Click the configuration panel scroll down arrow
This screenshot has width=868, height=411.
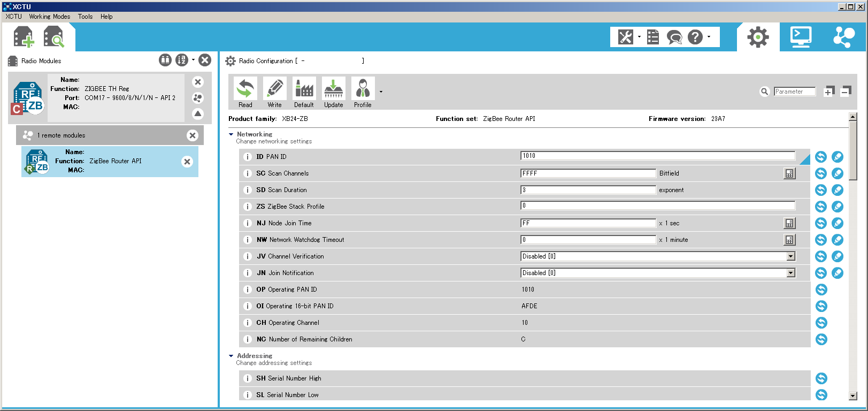(853, 396)
